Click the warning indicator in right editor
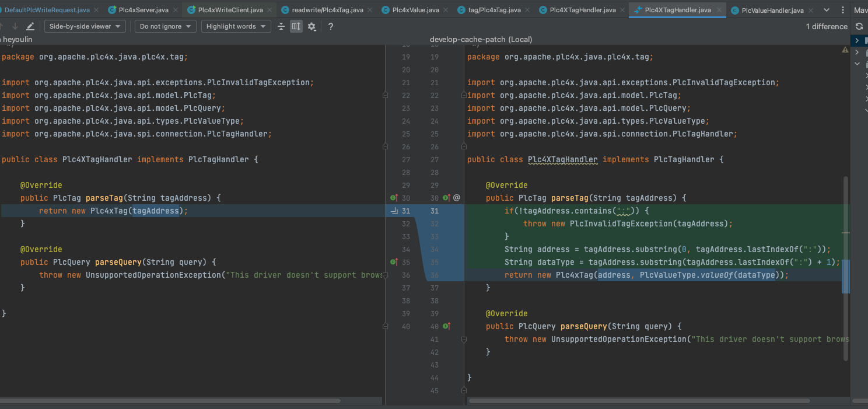Screen dimensions: 868x409 (x=845, y=50)
